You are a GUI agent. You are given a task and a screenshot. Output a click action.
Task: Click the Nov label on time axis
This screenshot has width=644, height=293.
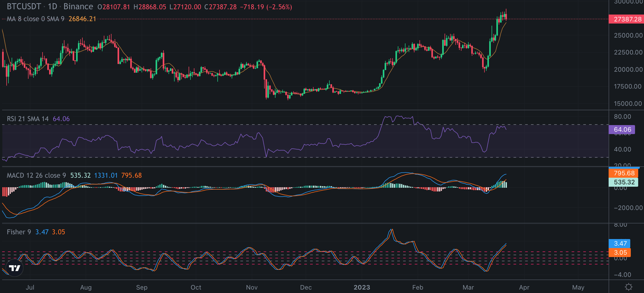(252, 287)
